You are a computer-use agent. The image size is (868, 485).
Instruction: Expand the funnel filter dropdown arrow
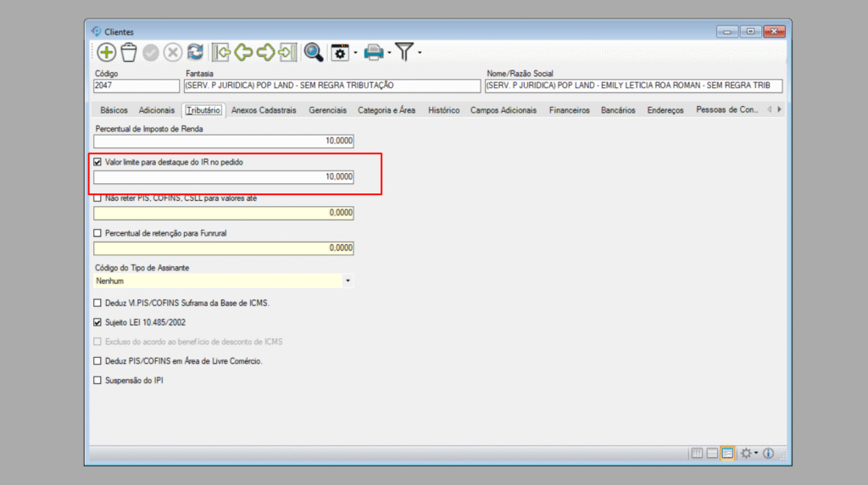coord(420,53)
